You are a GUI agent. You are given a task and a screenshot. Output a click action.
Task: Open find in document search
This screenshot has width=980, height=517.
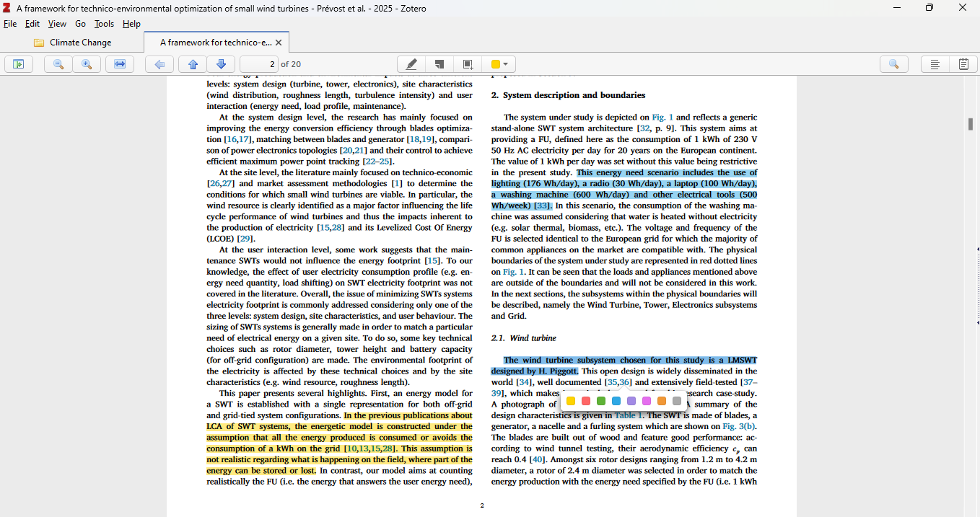click(893, 64)
